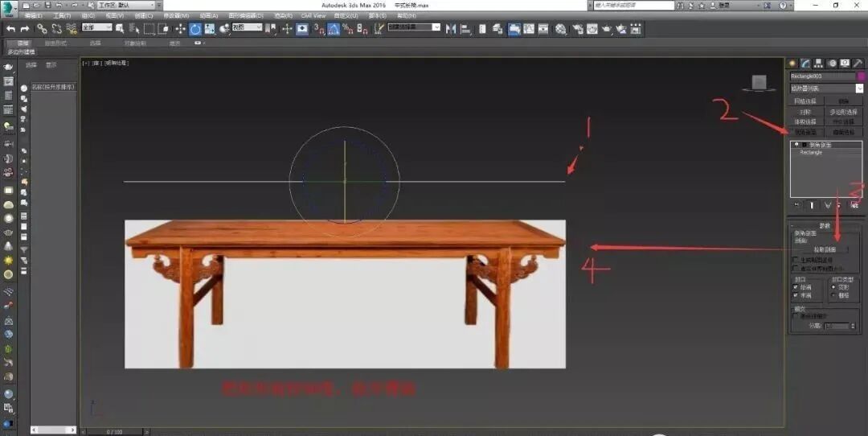
Task: Activate the Select and Link tool
Action: (42, 29)
